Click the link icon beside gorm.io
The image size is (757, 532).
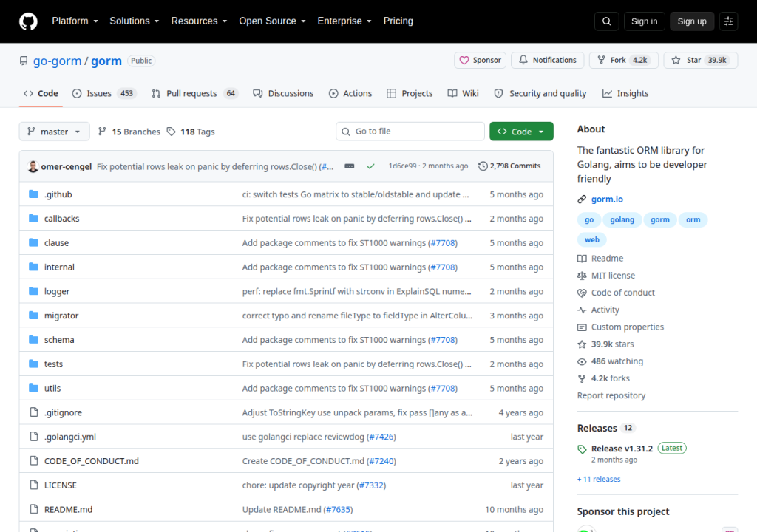tap(582, 199)
